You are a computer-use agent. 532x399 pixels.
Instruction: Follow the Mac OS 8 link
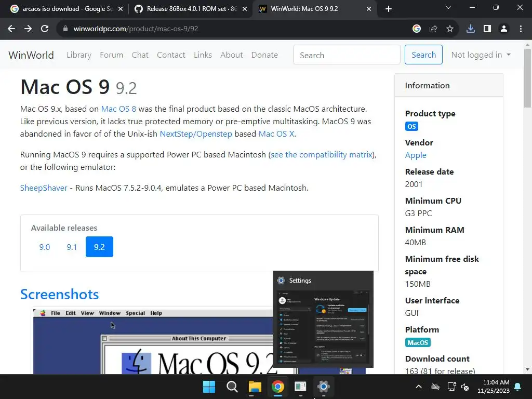pos(118,109)
